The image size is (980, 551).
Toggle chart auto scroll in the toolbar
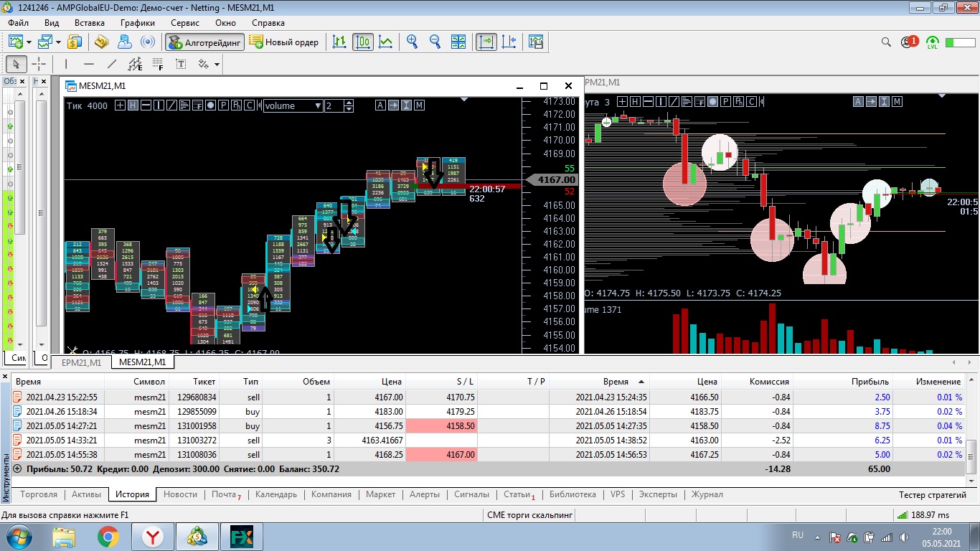click(x=486, y=42)
